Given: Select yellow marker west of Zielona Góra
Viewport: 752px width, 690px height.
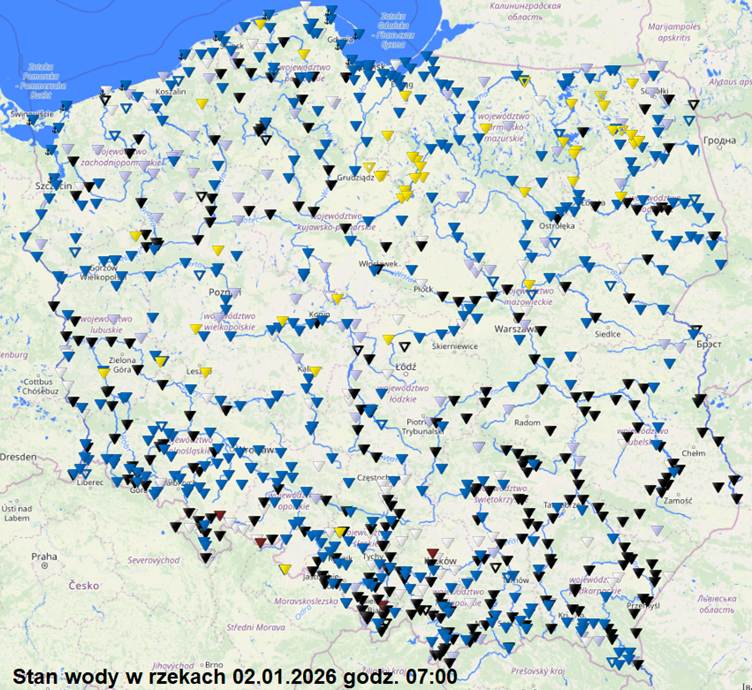Looking at the screenshot, I should click(x=103, y=372).
